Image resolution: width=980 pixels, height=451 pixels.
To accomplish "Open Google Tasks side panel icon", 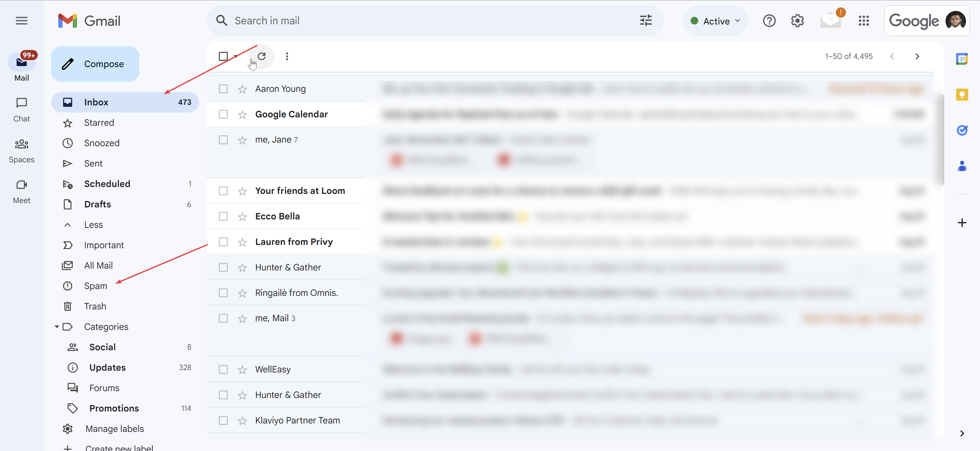I will coord(962,130).
